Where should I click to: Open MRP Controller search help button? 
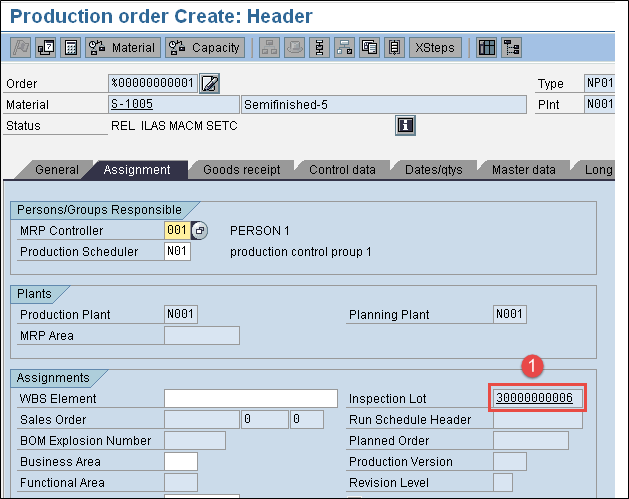[x=199, y=231]
